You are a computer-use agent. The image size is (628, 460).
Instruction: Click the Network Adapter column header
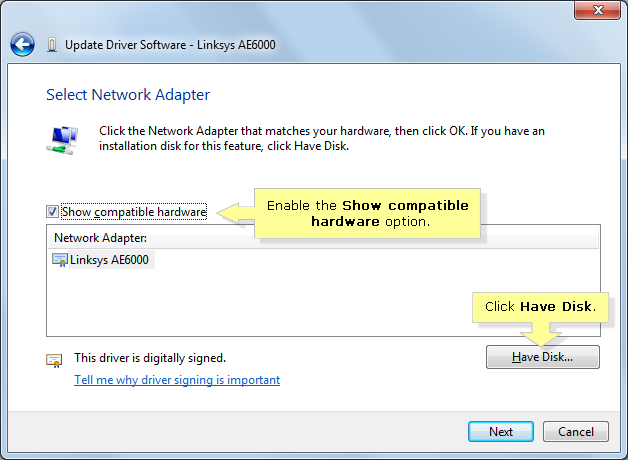(323, 238)
